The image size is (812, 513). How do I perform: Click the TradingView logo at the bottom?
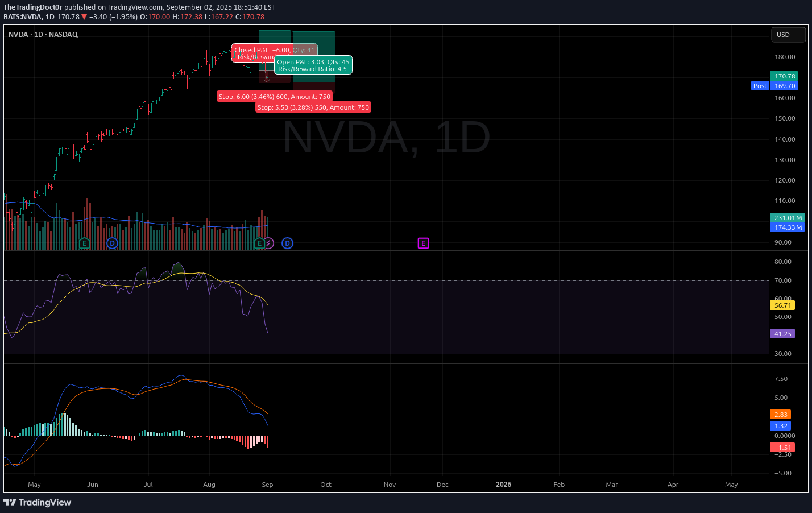click(38, 502)
